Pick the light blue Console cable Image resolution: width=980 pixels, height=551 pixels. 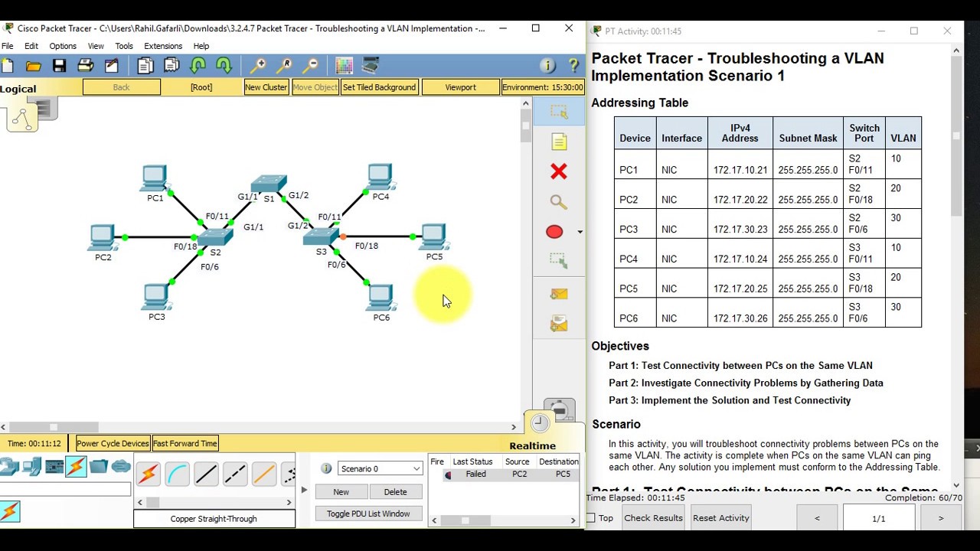(x=177, y=474)
